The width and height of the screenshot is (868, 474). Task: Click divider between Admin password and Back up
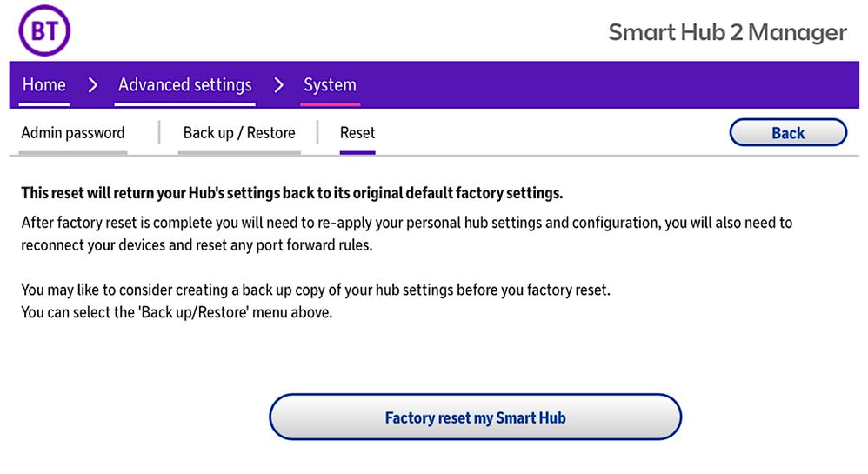click(159, 133)
